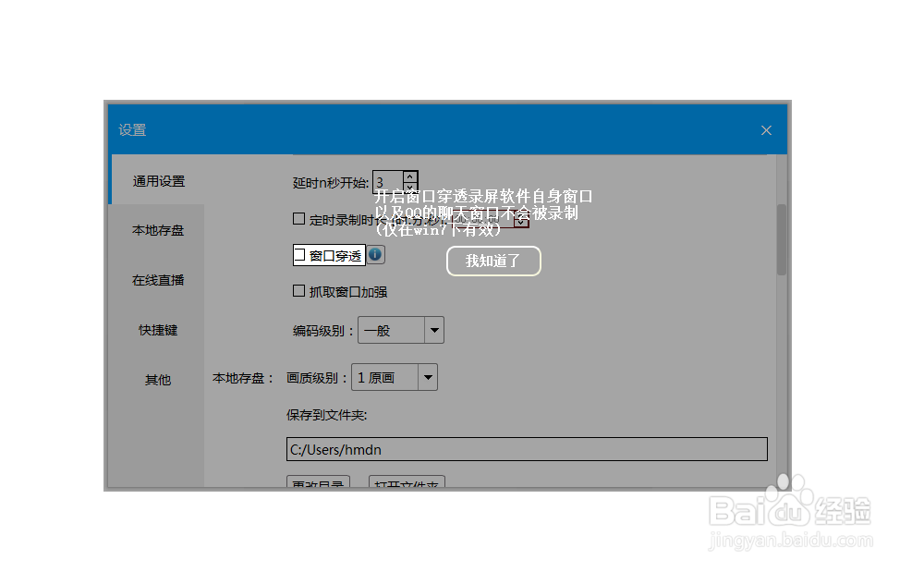Open the 其他 tab

158,380
